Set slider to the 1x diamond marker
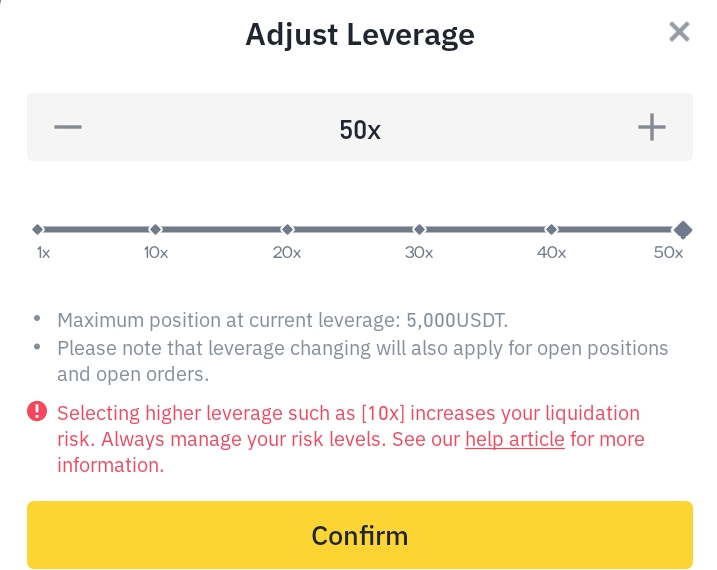The width and height of the screenshot is (717, 570). tap(38, 229)
